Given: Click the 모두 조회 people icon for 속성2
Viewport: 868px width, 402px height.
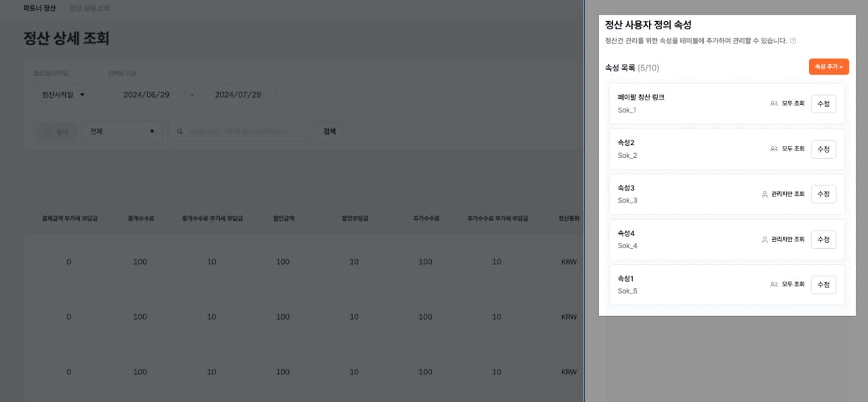Looking at the screenshot, I should tap(774, 149).
